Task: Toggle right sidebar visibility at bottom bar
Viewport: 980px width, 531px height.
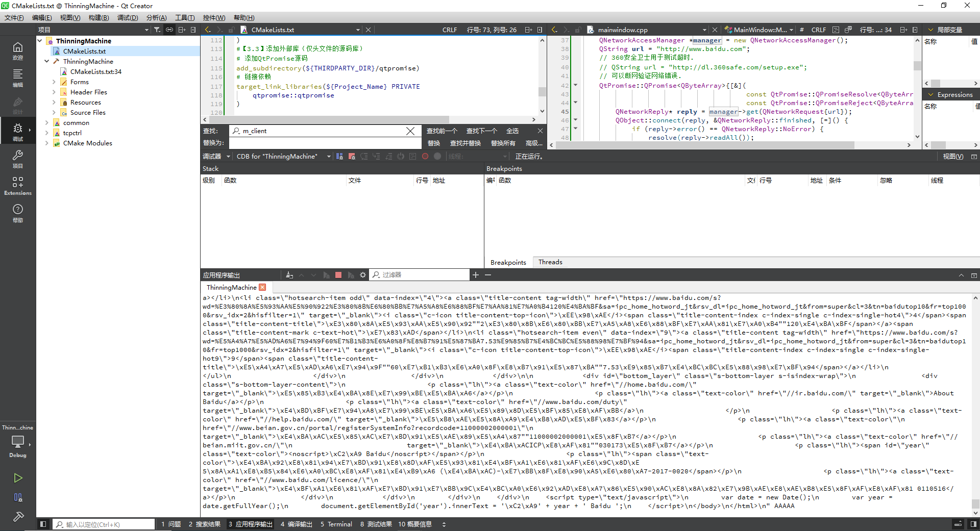Action: tap(973, 524)
